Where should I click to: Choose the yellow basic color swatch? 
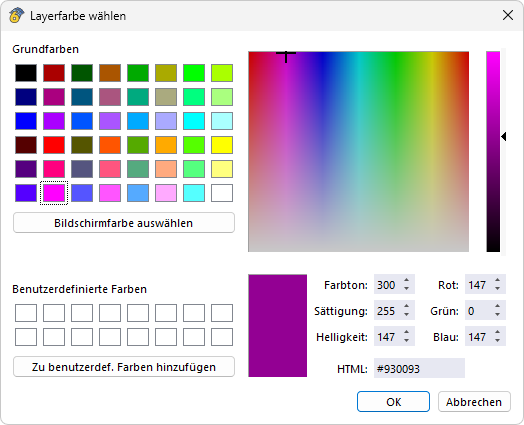[x=222, y=145]
